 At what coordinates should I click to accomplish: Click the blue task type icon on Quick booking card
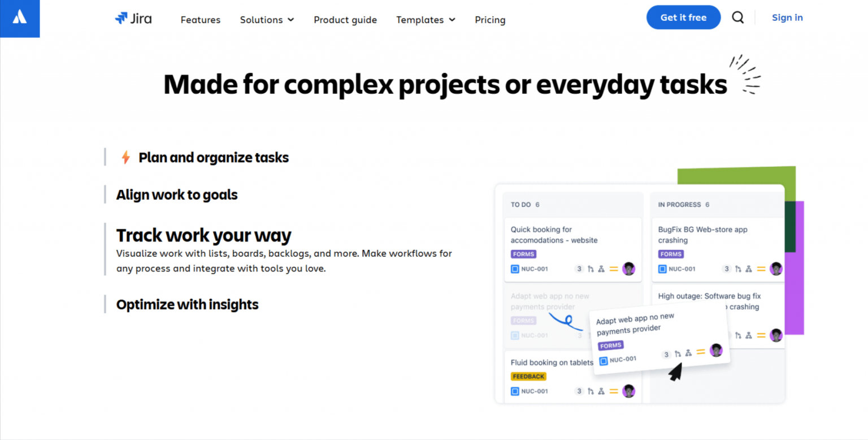click(x=515, y=269)
